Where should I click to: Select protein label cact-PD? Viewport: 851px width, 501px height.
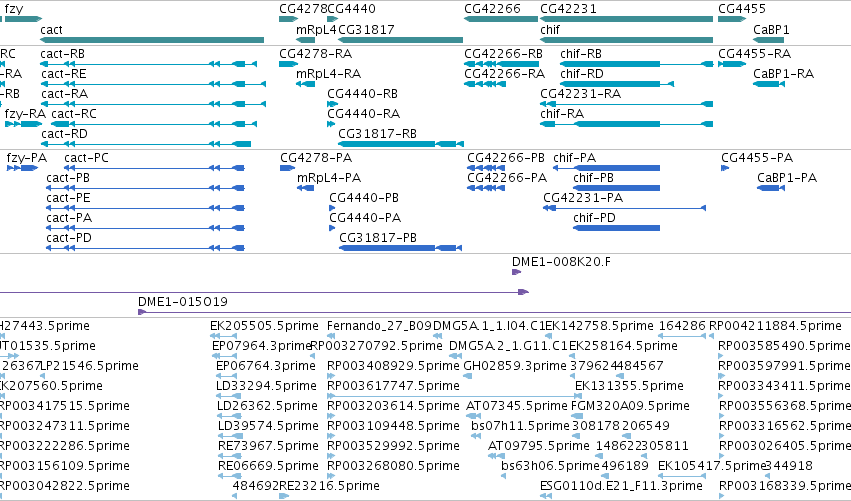click(x=69, y=238)
